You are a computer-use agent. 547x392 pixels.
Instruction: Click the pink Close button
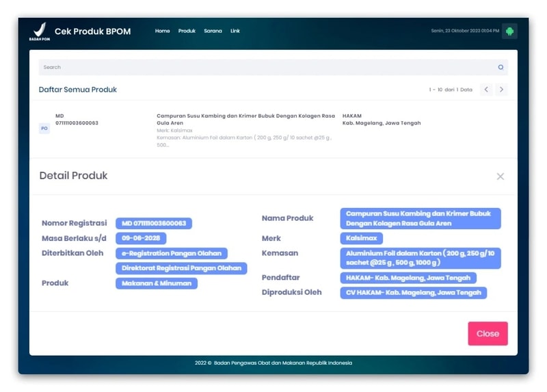pyautogui.click(x=488, y=333)
